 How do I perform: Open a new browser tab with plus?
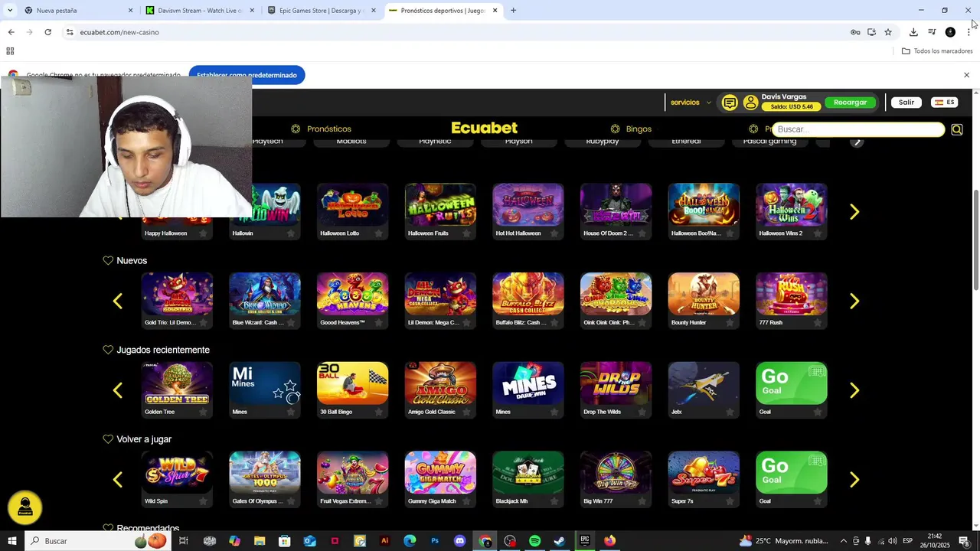coord(513,11)
